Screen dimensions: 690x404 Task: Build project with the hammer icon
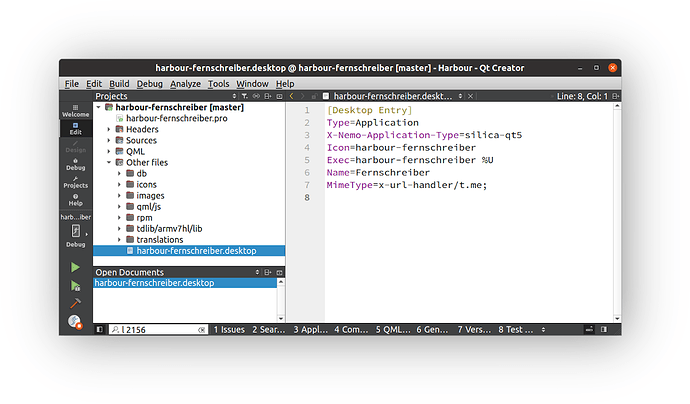(75, 303)
